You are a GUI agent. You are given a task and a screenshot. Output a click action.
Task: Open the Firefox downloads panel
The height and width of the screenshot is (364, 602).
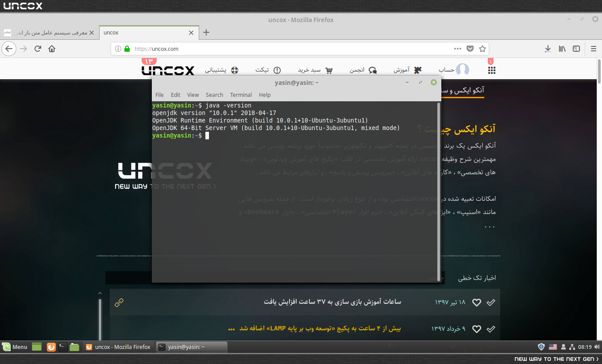point(548,49)
